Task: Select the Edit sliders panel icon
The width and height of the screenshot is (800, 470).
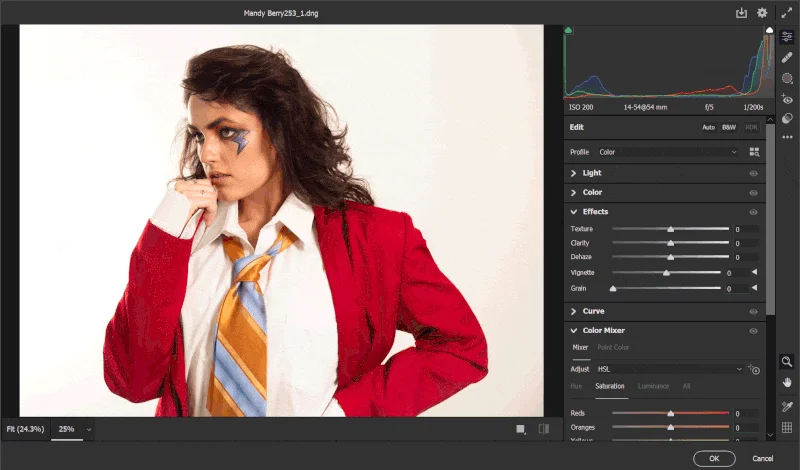Action: click(787, 37)
